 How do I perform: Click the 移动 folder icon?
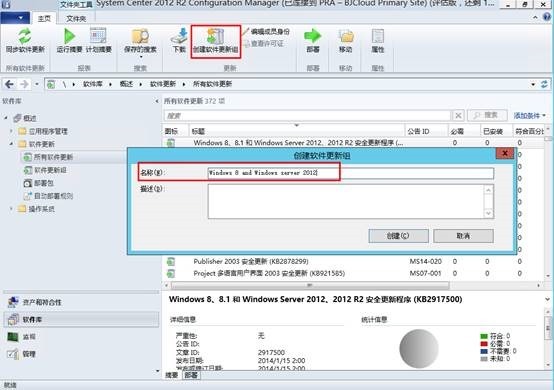346,36
